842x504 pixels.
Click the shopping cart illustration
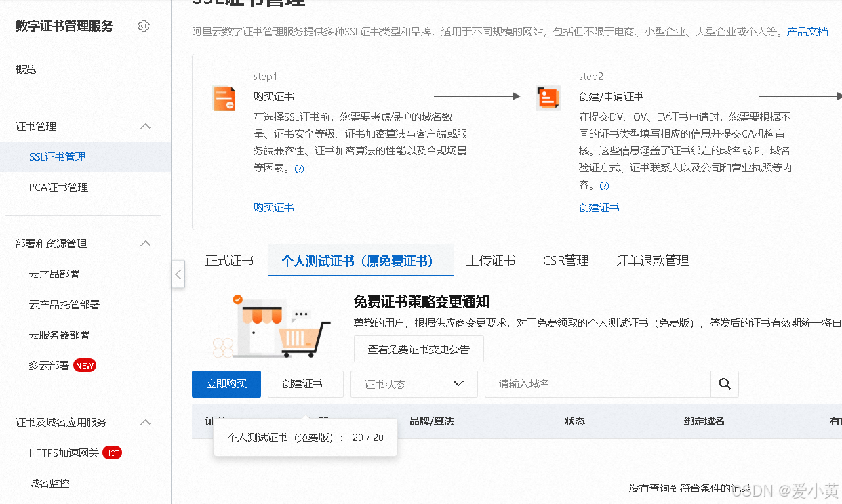click(x=271, y=327)
